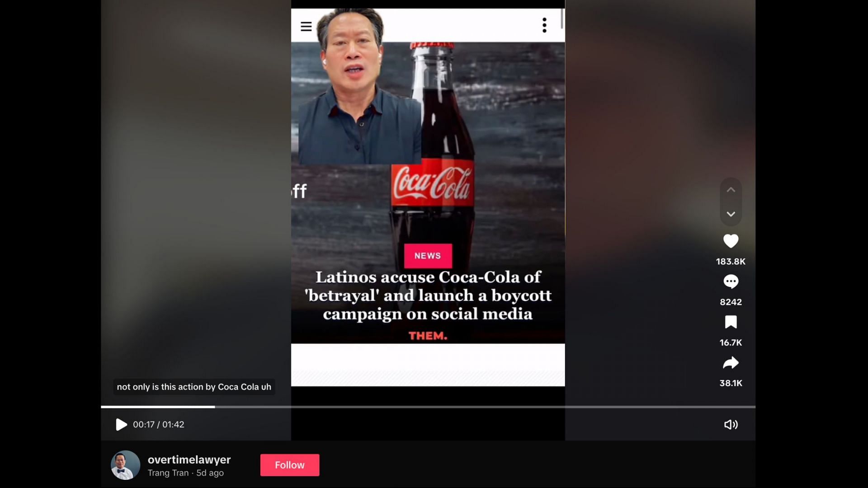The height and width of the screenshot is (488, 868).
Task: Tap the hamburger menu icon
Action: 306,26
